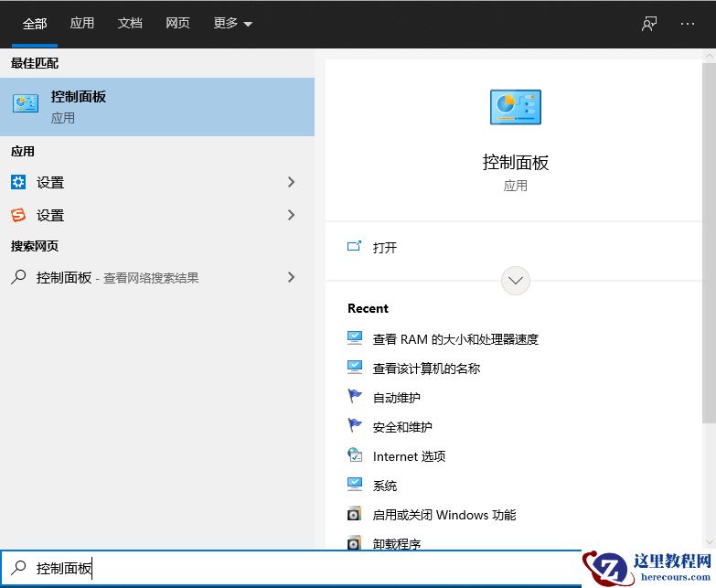716x588 pixels.
Task: Click the scrollbar down arrow in preview pane
Action: click(709, 542)
